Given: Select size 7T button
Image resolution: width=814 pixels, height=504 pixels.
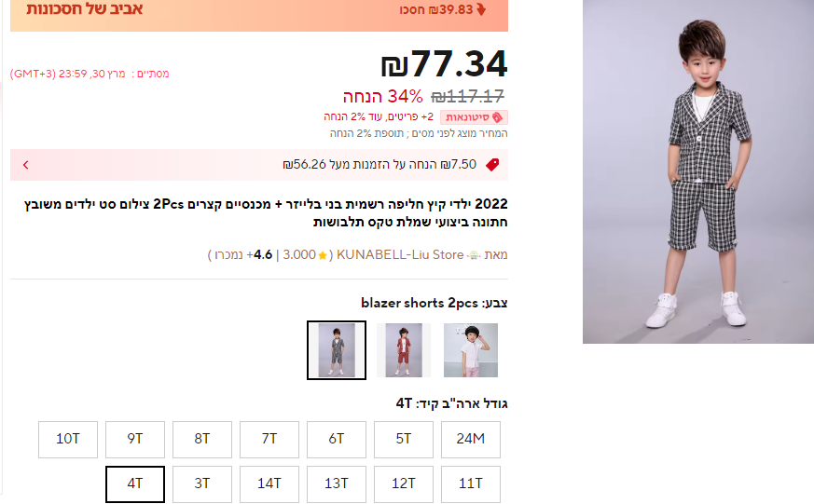Looking at the screenshot, I should (269, 439).
